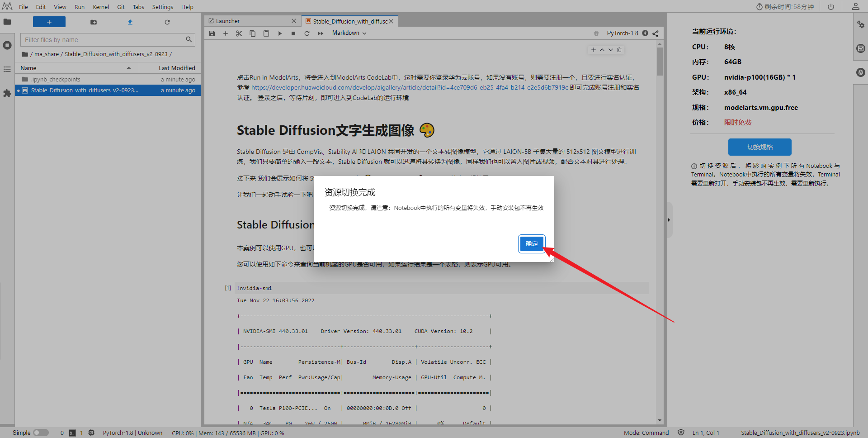The height and width of the screenshot is (438, 868).
Task: Interrupt the kernel with the stop icon
Action: pos(293,33)
